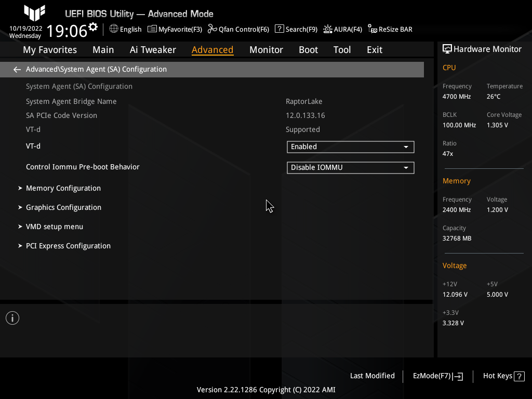Image resolution: width=532 pixels, height=399 pixels.
Task: Click the language globe icon
Action: point(114,29)
